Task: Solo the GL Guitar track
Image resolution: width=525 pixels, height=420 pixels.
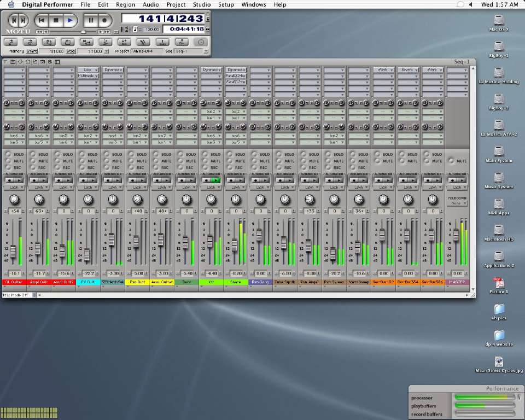Action: [x=8, y=154]
